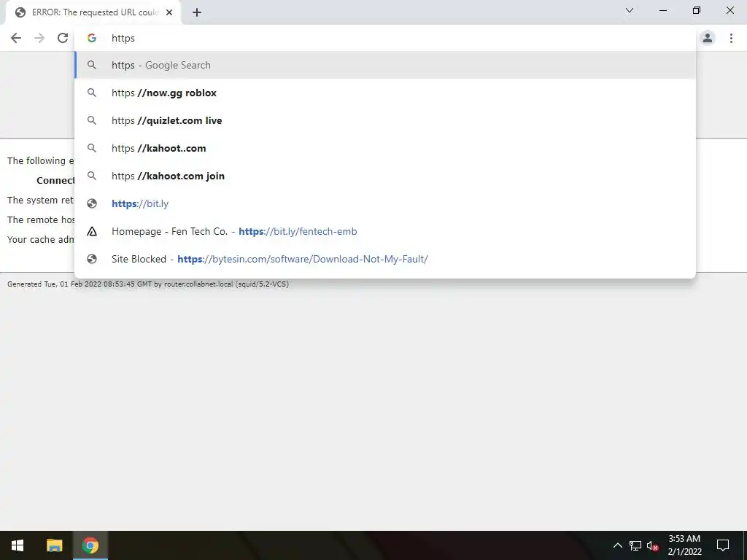Click the 'Generated Tue, 01 Feb 2022' footer text
The width and height of the screenshot is (747, 560).
147,284
